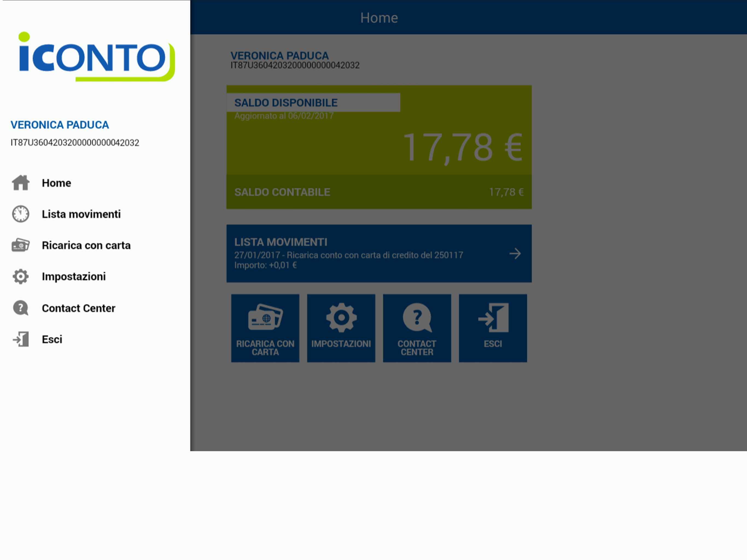Viewport: 747px width, 560px height.
Task: Expand Lista movimenti with the arrow
Action: pyautogui.click(x=515, y=253)
